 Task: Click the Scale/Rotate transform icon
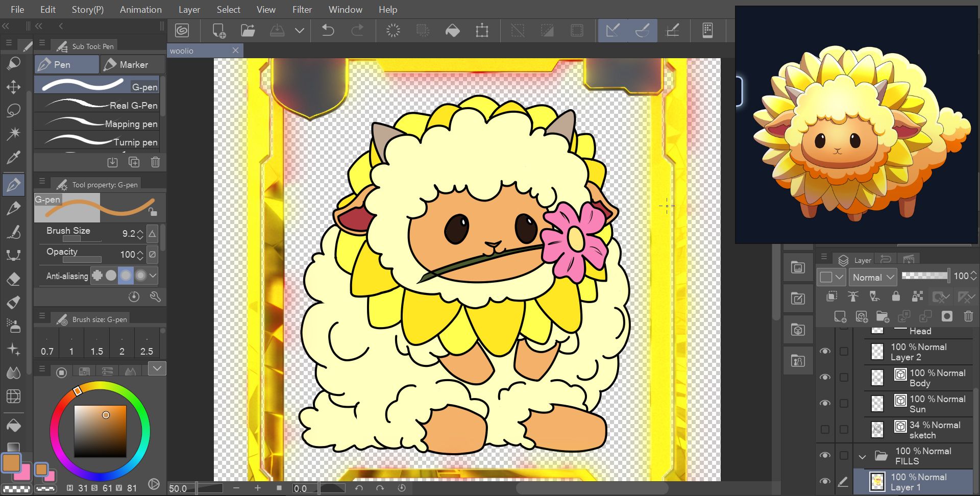pos(482,31)
